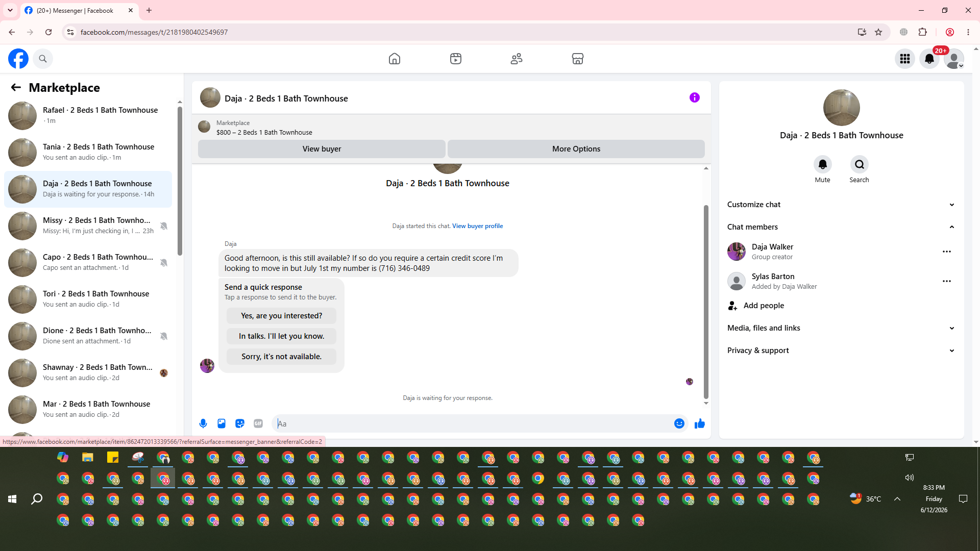Viewport: 980px width, 551px height.
Task: Open Chrome tab search dropdown
Action: point(10,10)
